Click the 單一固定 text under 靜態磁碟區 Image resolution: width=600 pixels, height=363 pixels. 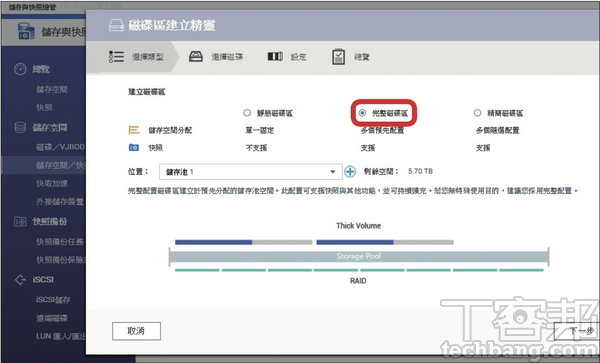(x=260, y=130)
